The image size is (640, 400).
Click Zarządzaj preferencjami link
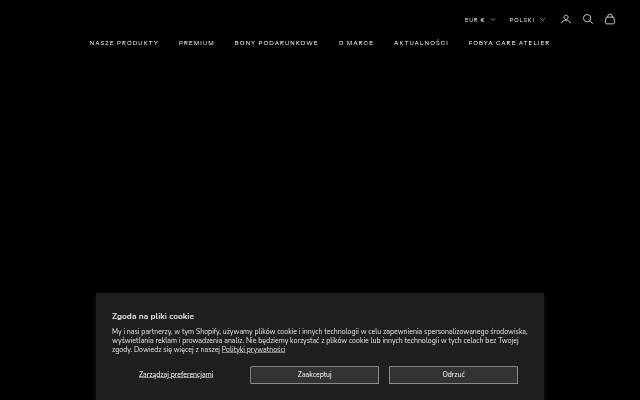coord(176,374)
